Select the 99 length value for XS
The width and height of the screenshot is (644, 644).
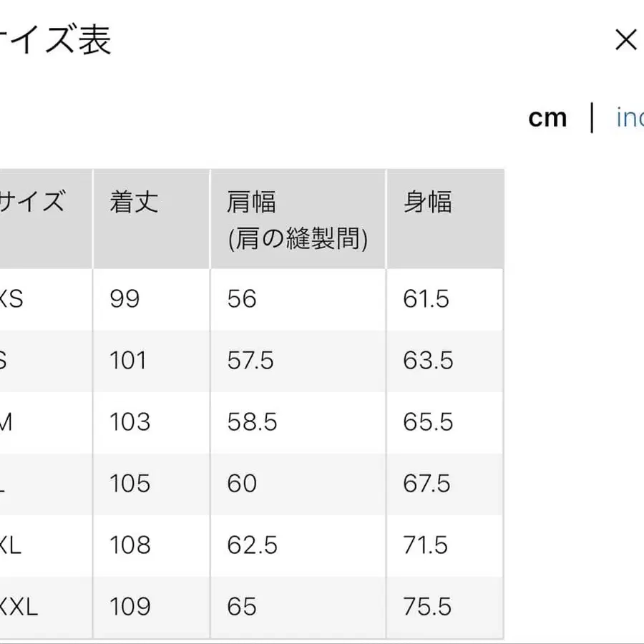coord(122,300)
